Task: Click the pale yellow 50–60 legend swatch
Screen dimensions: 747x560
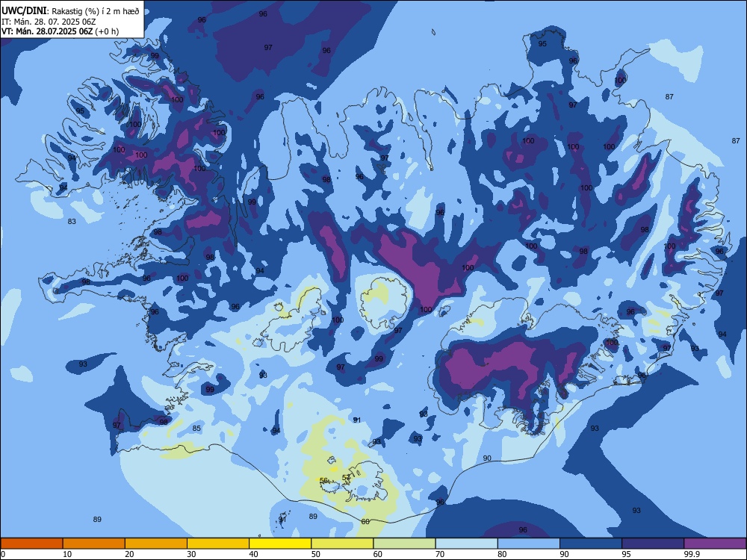Action: [x=343, y=544]
